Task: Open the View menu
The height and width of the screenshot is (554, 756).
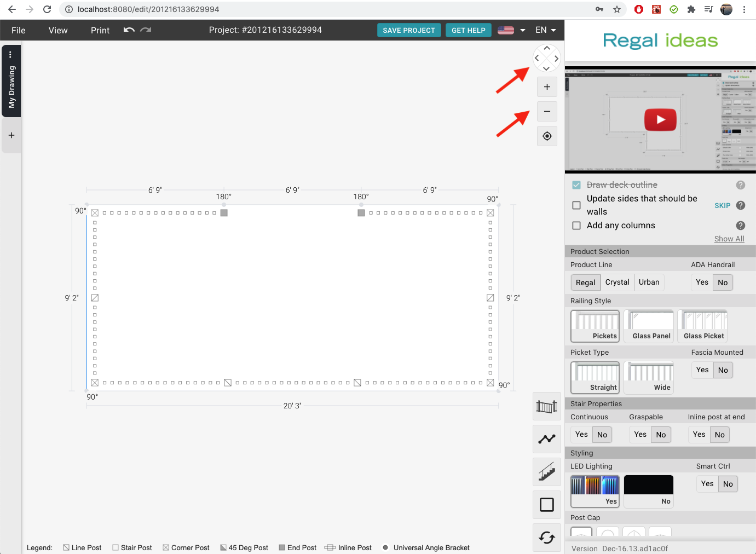Action: 58,30
